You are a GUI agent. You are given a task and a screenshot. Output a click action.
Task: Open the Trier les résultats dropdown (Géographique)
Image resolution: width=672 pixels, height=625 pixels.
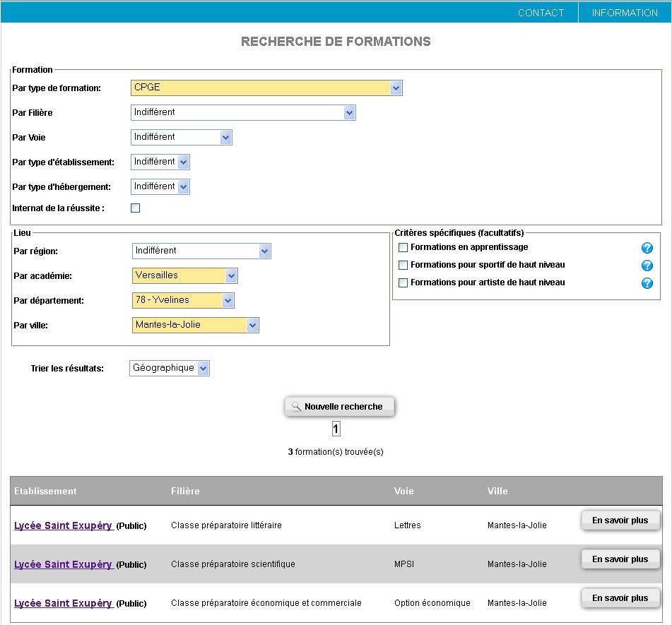(x=170, y=369)
